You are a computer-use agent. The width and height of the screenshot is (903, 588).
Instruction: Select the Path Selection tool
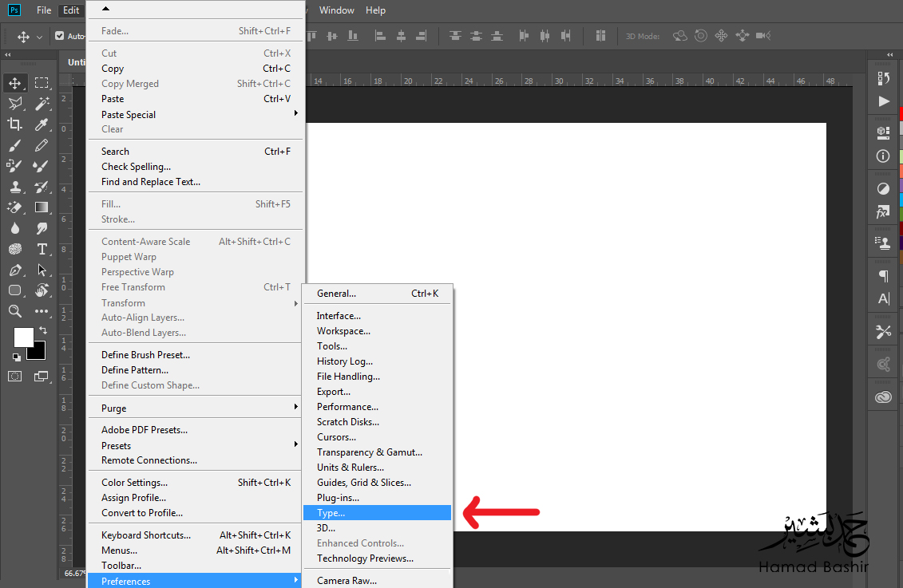tap(42, 270)
